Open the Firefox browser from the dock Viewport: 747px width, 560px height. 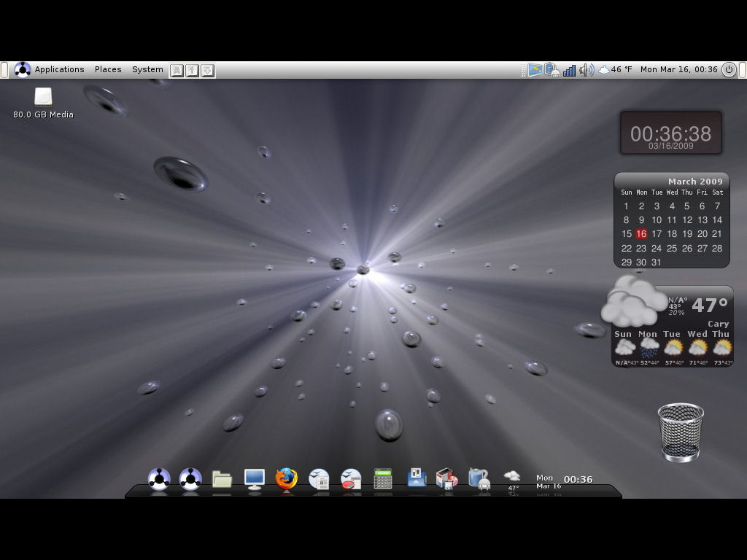[x=287, y=479]
